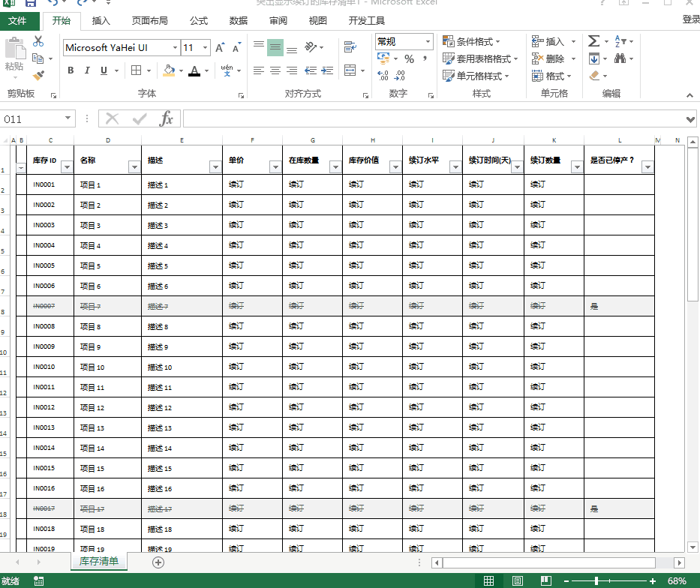Toggle Underline formatting
700x588 pixels.
pyautogui.click(x=104, y=70)
